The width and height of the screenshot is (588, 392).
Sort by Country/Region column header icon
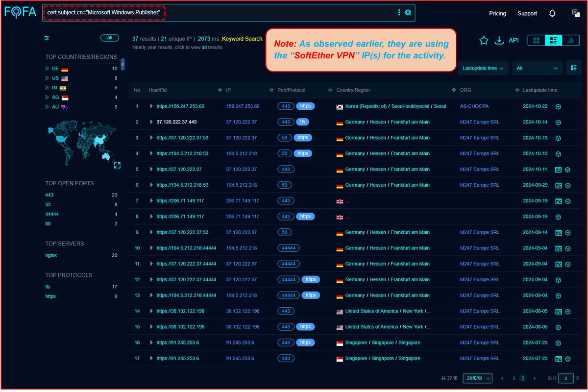[x=453, y=90]
